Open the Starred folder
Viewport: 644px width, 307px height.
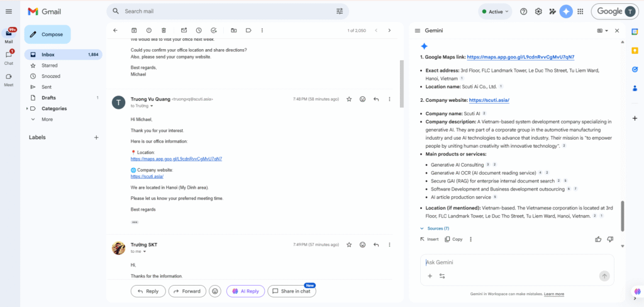(x=50, y=65)
